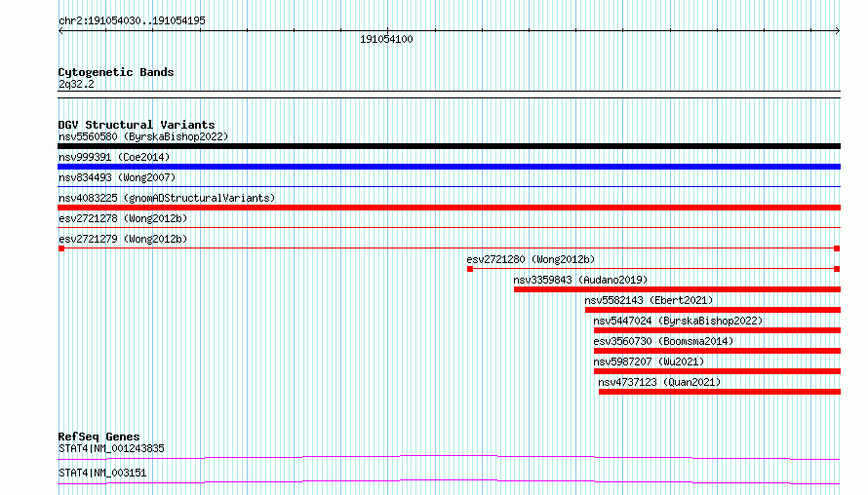Click the left red square of esv2721280

(x=470, y=269)
